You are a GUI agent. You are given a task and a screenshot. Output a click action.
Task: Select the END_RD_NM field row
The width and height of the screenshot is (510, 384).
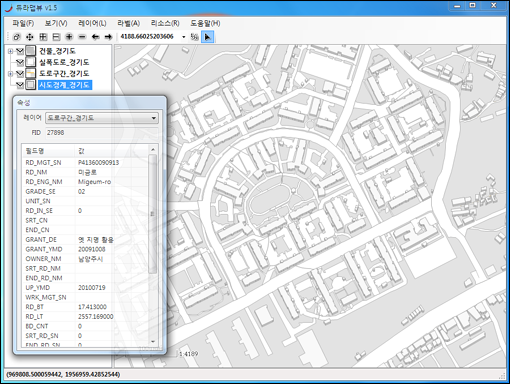click(x=85, y=278)
